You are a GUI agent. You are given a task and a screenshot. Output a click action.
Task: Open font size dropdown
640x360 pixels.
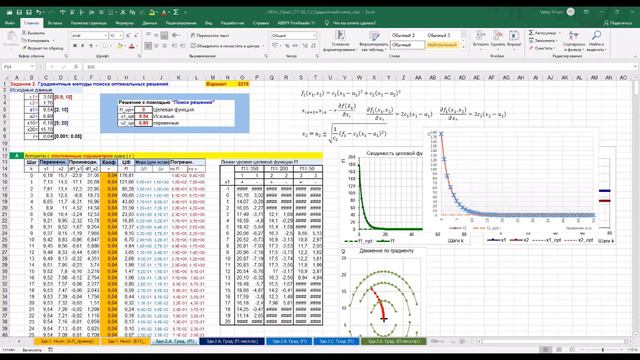(121, 36)
